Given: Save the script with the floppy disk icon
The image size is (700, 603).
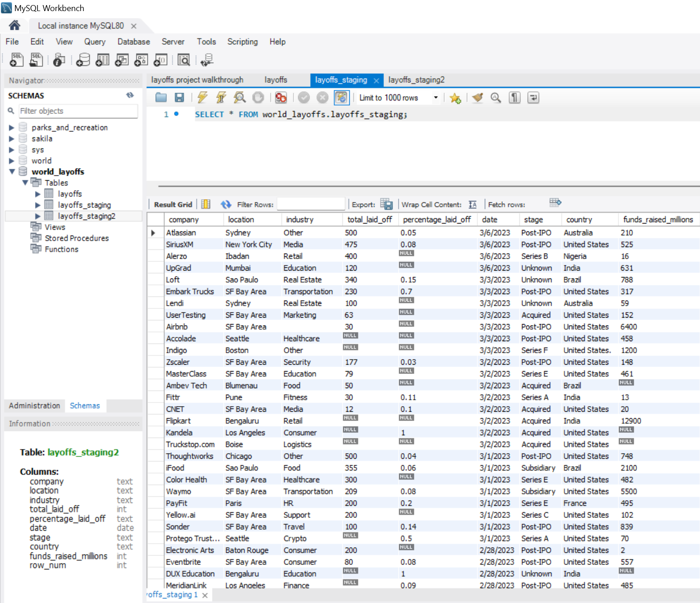Looking at the screenshot, I should pyautogui.click(x=179, y=97).
